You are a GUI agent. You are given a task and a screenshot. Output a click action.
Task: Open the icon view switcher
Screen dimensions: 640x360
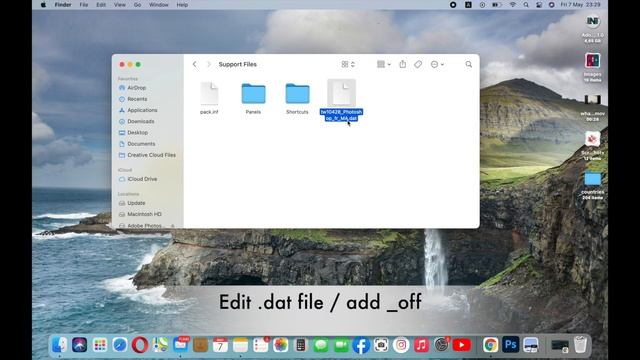point(348,64)
